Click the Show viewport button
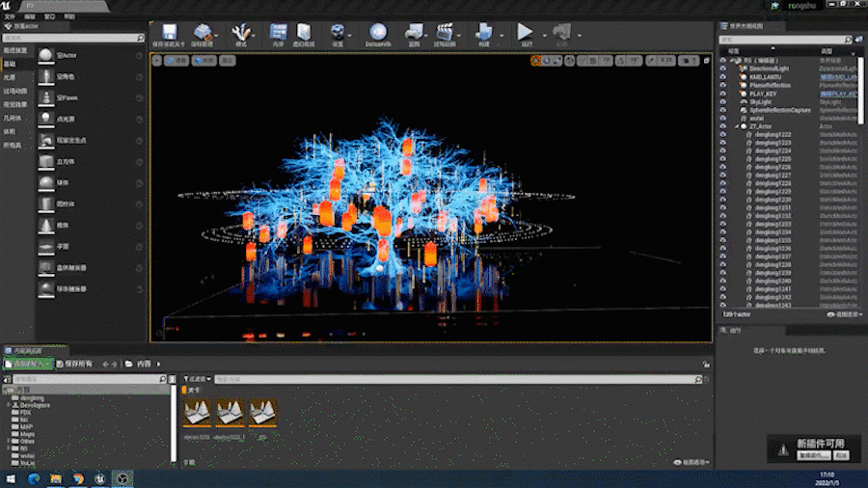Image resolution: width=868 pixels, height=488 pixels. coord(227,61)
